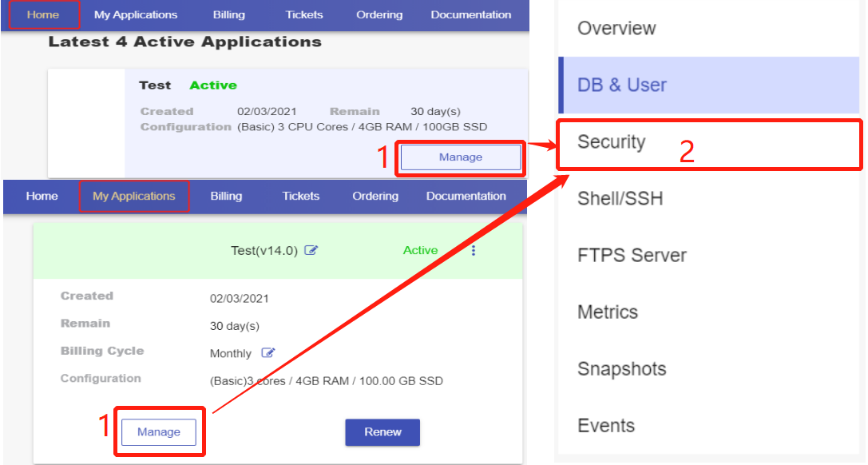Click the Renew button
Viewport: 868px width, 465px height.
pos(382,431)
